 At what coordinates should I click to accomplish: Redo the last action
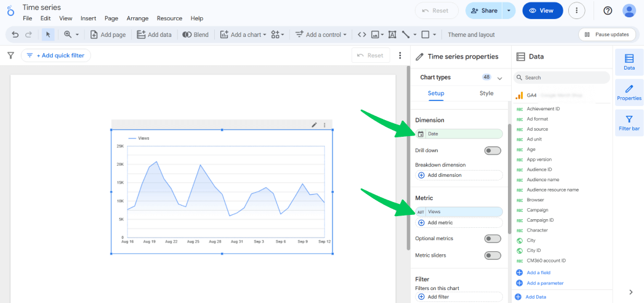pyautogui.click(x=28, y=35)
